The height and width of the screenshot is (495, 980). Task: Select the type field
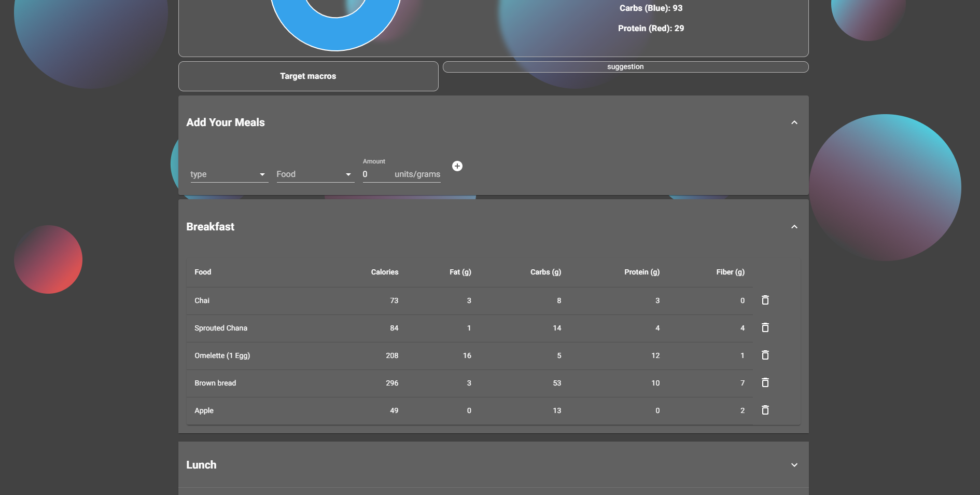point(223,174)
